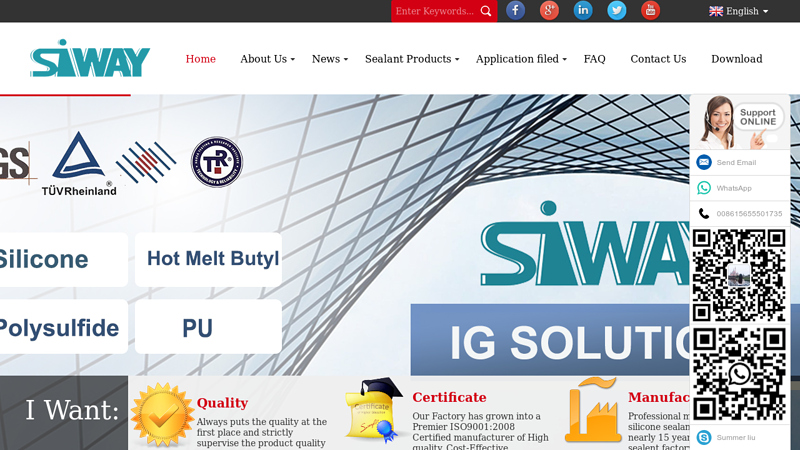
Task: Click the Send Email envelope icon
Action: (x=704, y=162)
